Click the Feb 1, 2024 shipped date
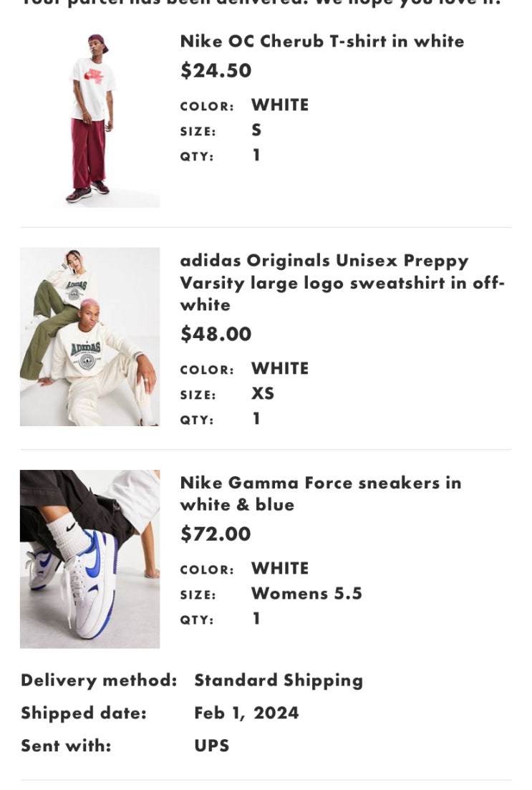This screenshot has height=790, width=532. click(246, 713)
